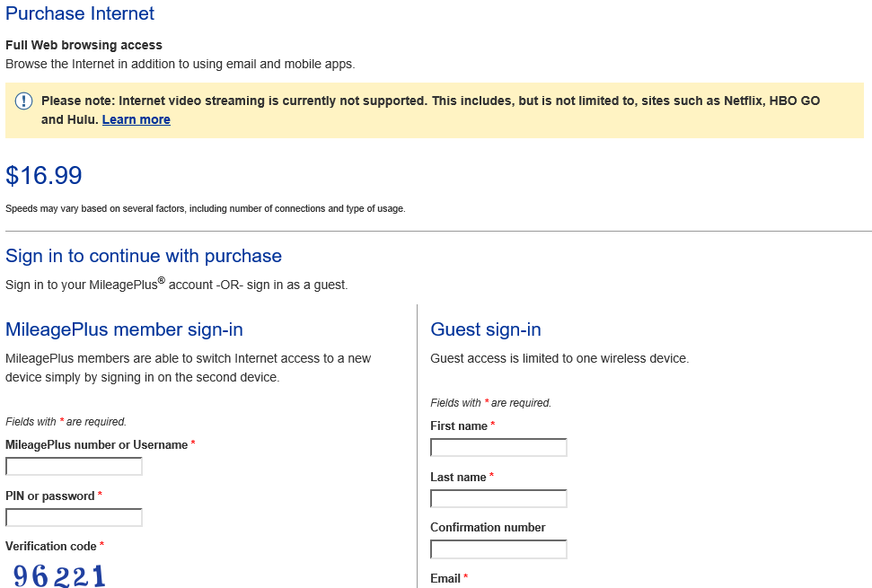
Task: Click the Verification code label
Action: coord(51,546)
